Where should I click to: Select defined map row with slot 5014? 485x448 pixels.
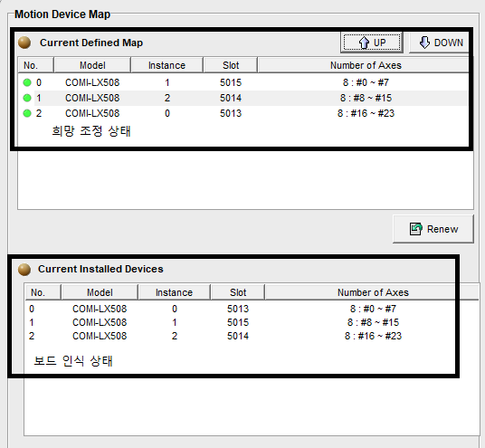[242, 98]
